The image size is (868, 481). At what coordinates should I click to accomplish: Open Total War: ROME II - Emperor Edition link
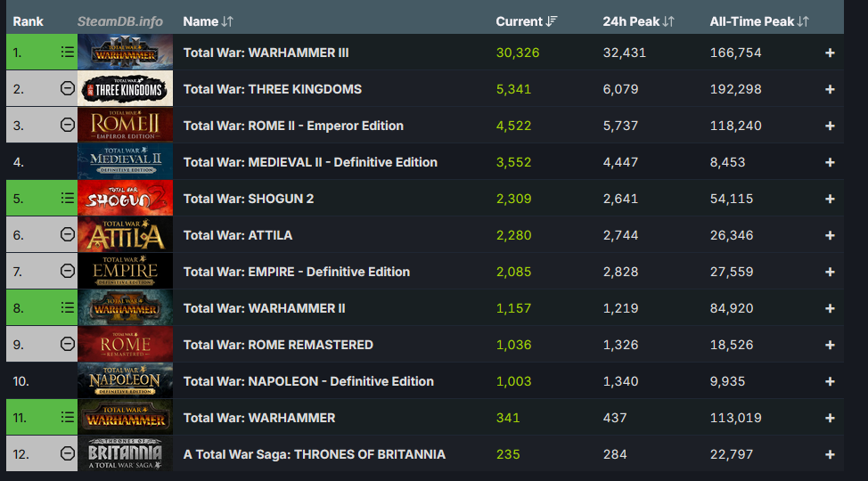click(293, 126)
